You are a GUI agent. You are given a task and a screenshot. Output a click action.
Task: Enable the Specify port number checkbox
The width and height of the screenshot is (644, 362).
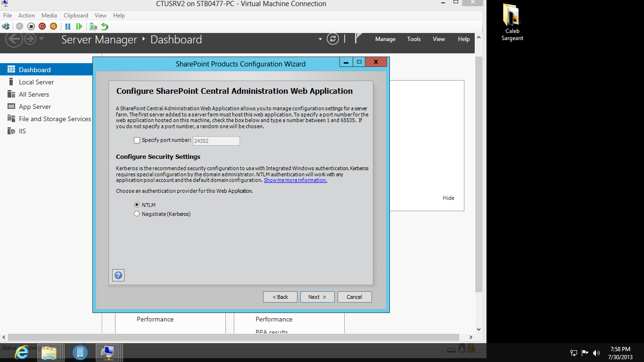point(137,140)
